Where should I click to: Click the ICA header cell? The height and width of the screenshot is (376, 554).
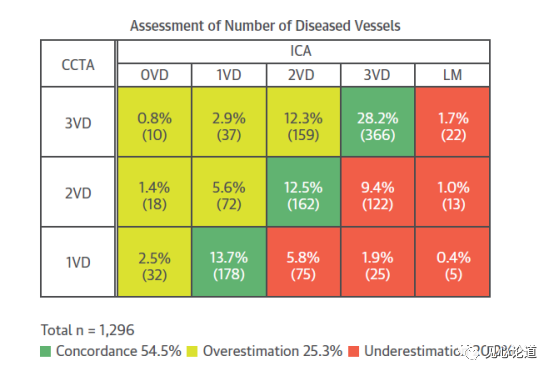point(303,52)
